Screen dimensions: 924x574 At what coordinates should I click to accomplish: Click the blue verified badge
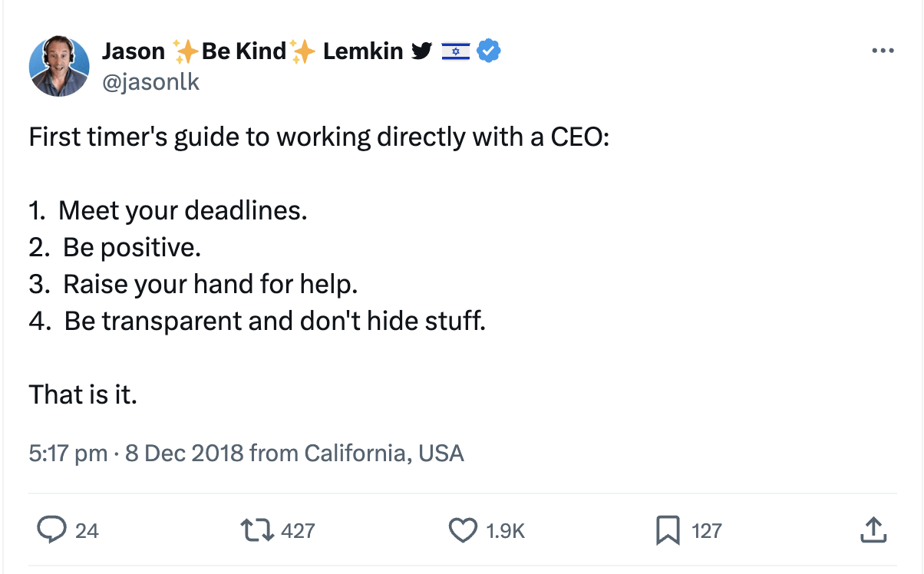coord(489,51)
